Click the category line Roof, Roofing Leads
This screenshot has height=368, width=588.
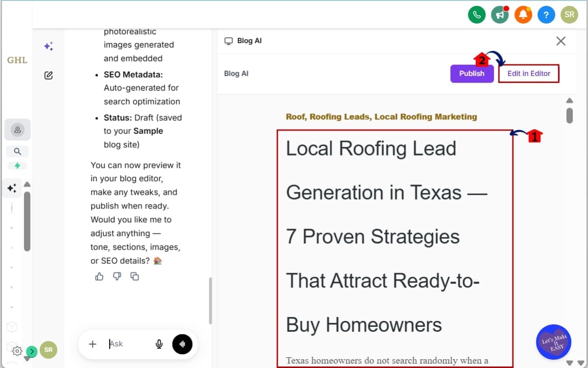381,117
